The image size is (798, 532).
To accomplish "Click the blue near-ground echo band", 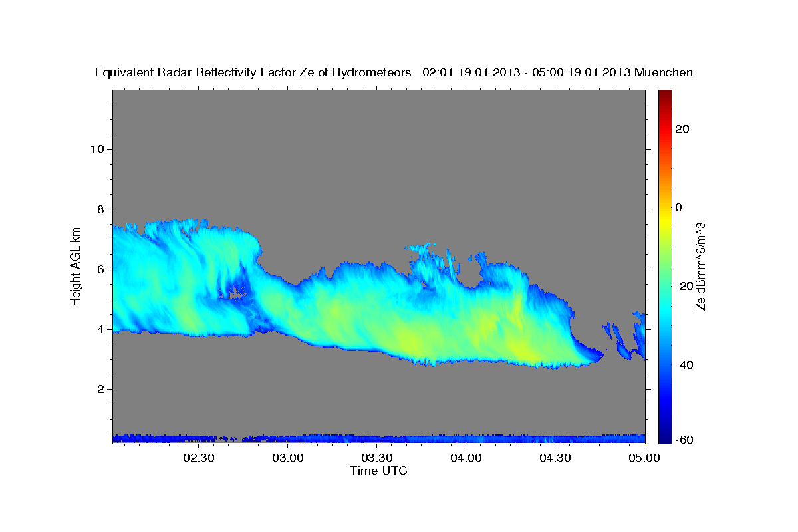I will click(379, 438).
